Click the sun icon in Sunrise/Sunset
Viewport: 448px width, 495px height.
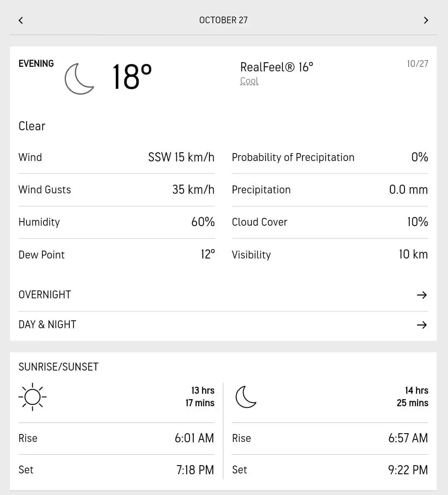[x=32, y=397]
